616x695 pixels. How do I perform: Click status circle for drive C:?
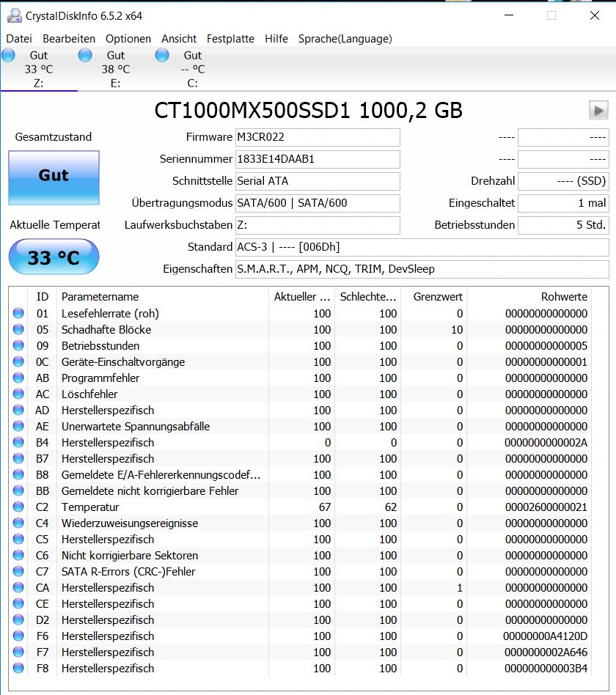click(x=162, y=56)
